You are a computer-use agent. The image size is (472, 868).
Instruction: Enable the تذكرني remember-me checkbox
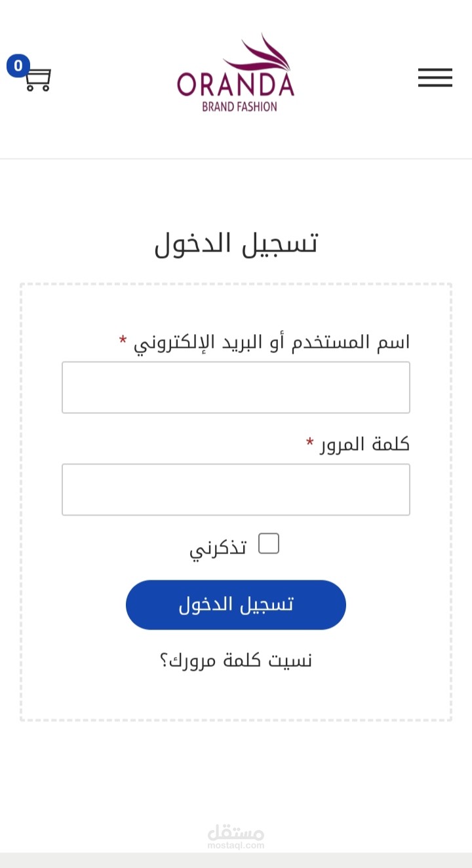click(x=269, y=544)
